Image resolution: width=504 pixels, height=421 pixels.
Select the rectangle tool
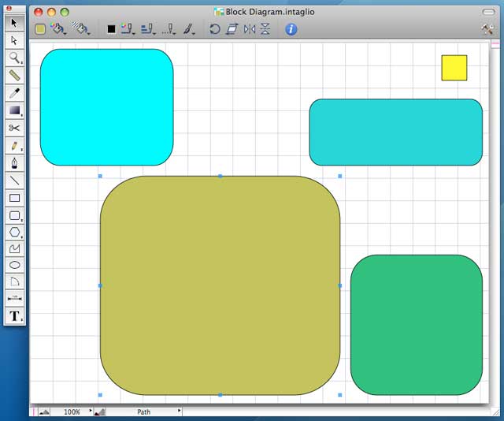(x=14, y=198)
